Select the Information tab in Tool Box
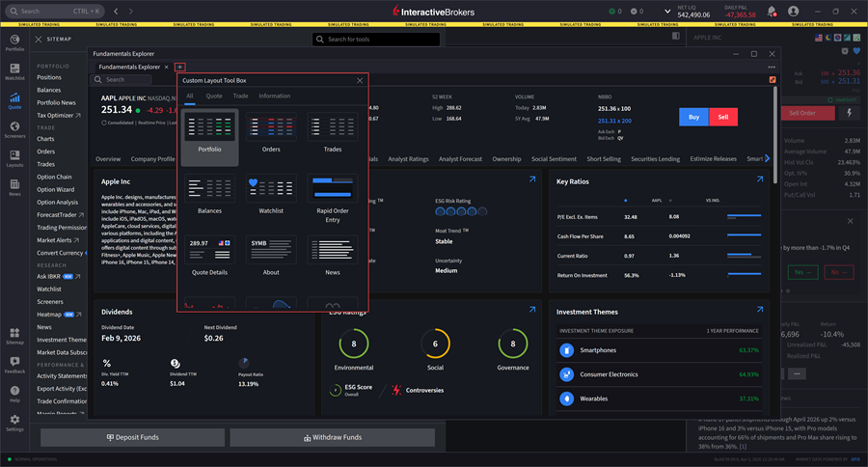Image resolution: width=868 pixels, height=467 pixels. pyautogui.click(x=274, y=96)
